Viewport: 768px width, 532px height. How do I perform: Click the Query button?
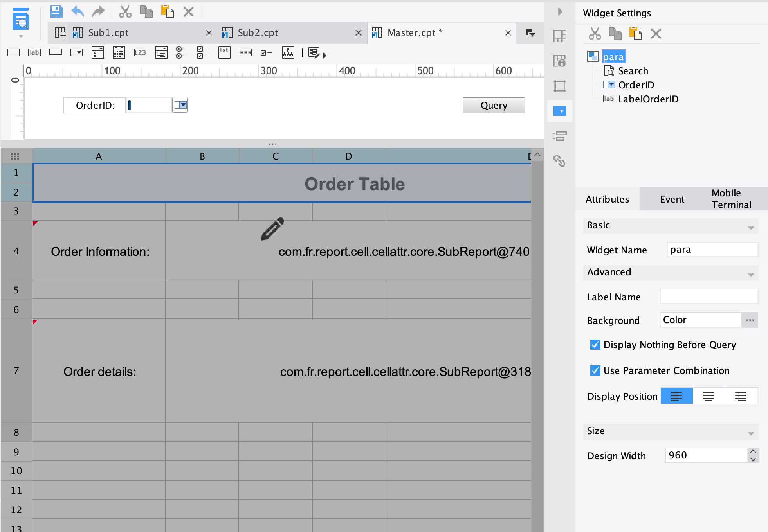click(494, 105)
